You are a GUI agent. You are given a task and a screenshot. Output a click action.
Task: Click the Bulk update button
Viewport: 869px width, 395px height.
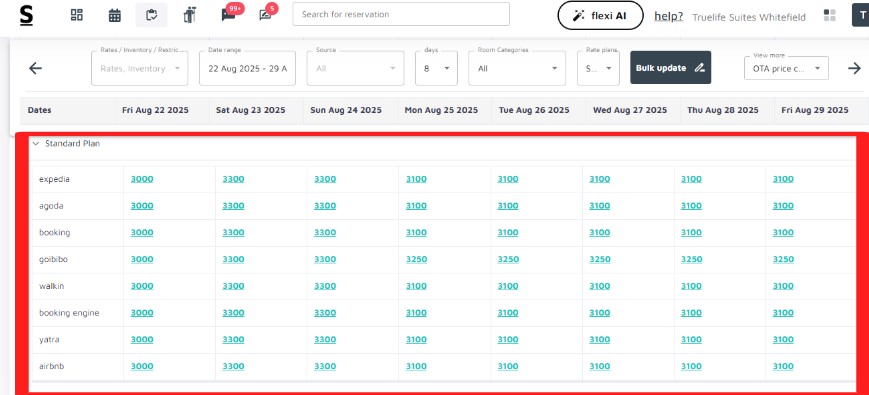pos(671,68)
